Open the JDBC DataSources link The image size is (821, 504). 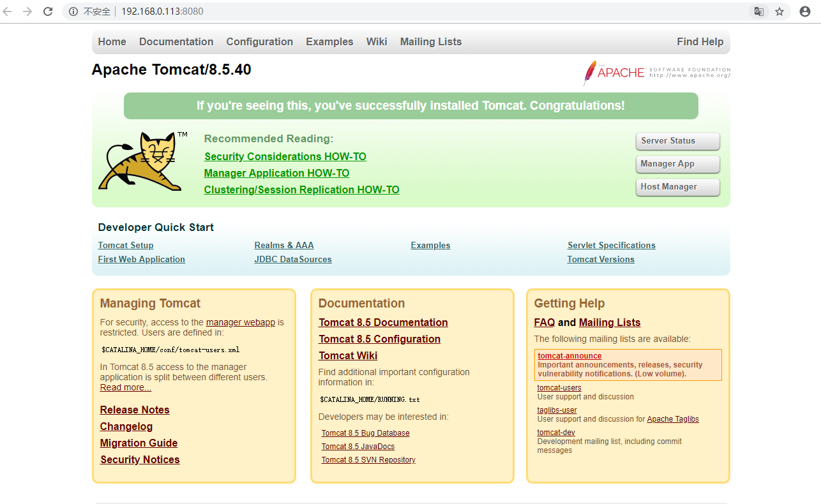293,260
